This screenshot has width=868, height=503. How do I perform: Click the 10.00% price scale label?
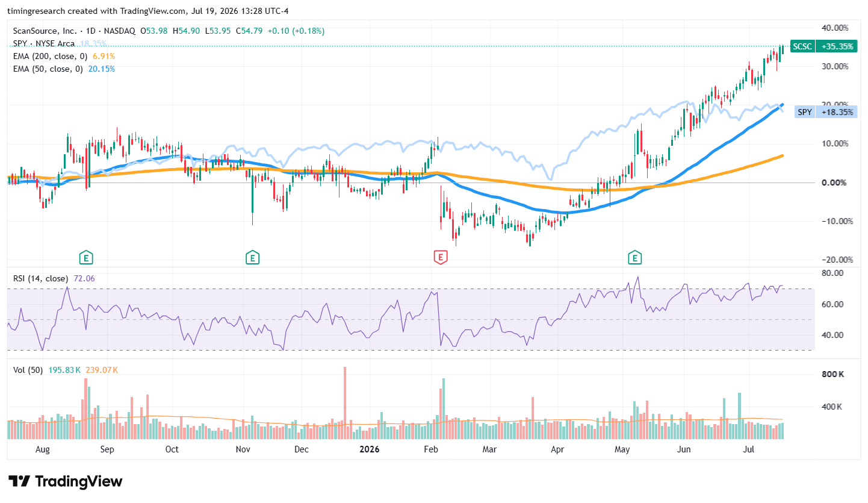click(835, 143)
